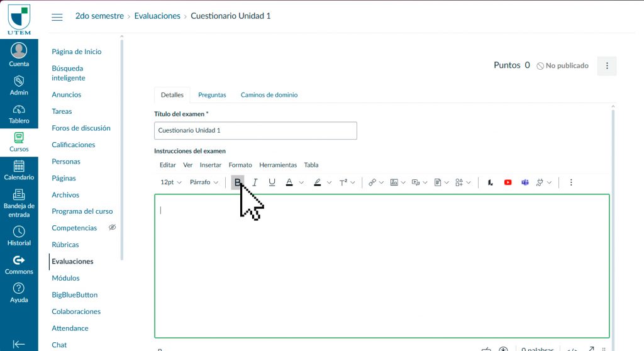Viewport: 644px width, 351px height.
Task: Open the Párrafo block format dropdown
Action: click(204, 182)
